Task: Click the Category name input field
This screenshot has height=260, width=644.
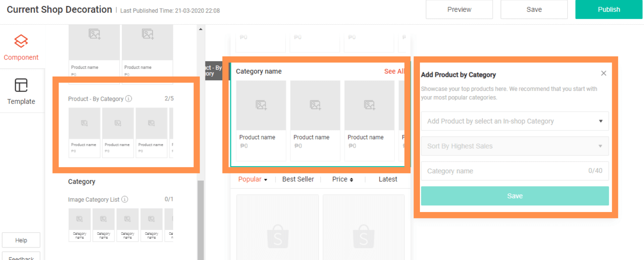Action: tap(503, 171)
